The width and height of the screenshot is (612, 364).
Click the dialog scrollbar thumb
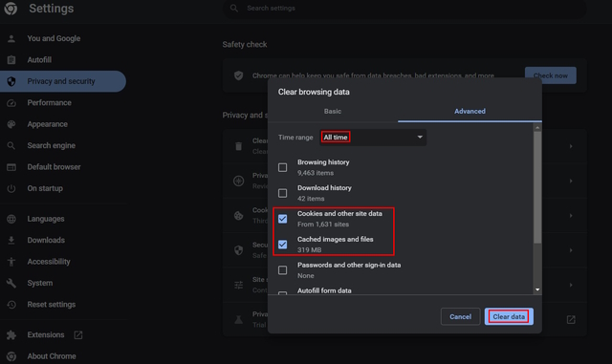[537, 187]
